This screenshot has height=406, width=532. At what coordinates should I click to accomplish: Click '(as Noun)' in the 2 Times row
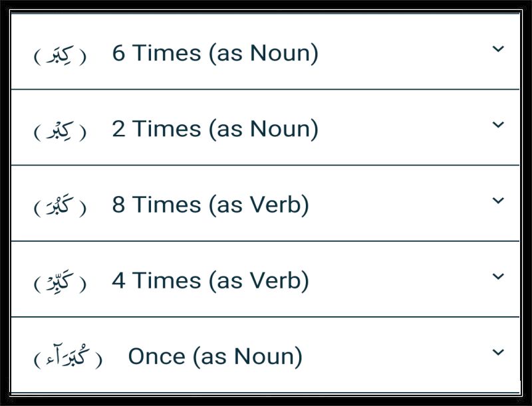(x=263, y=130)
